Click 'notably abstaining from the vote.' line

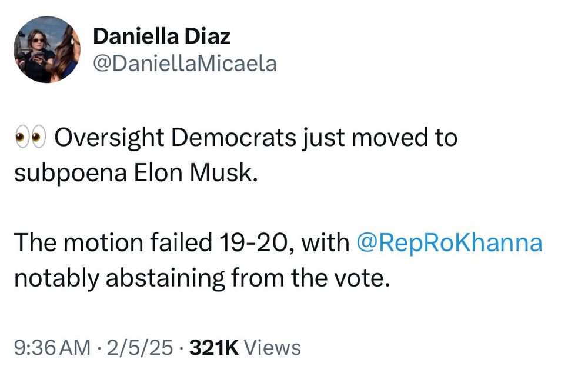pos(202,277)
